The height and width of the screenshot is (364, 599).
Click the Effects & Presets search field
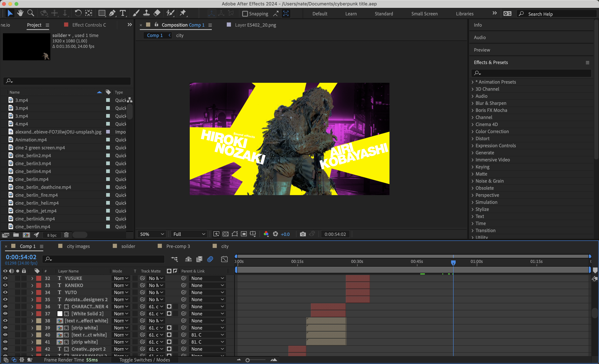point(531,73)
